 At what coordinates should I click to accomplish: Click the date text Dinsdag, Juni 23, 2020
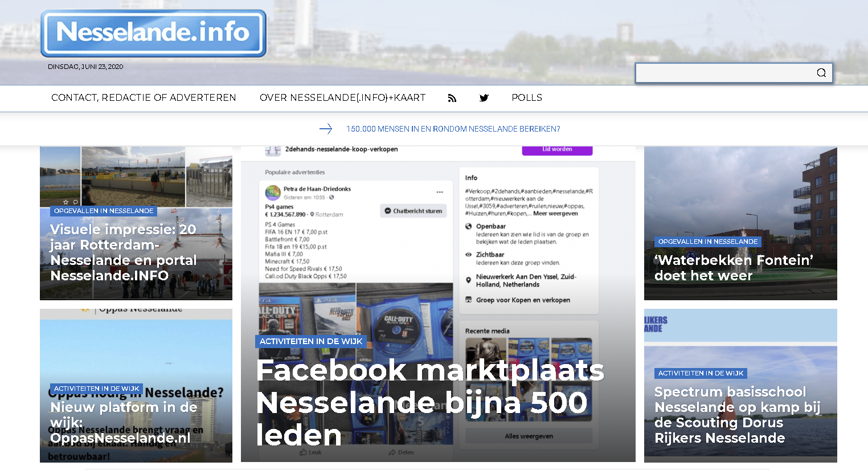(x=85, y=67)
